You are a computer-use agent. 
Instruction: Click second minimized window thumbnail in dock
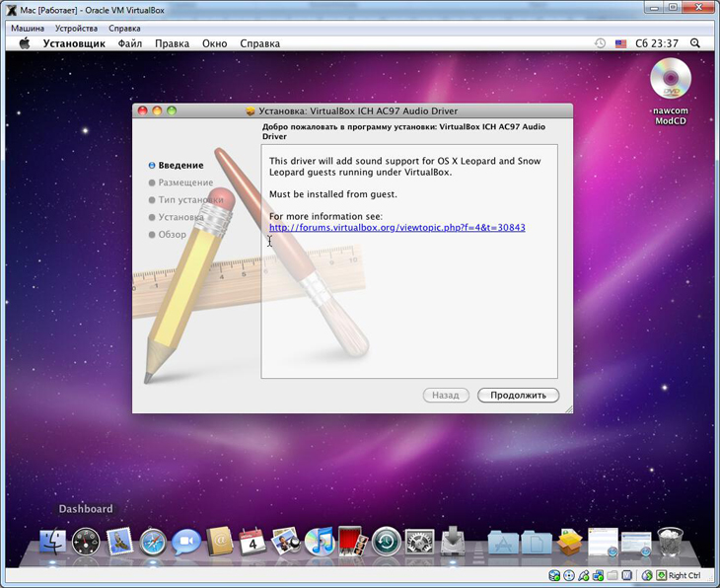636,544
